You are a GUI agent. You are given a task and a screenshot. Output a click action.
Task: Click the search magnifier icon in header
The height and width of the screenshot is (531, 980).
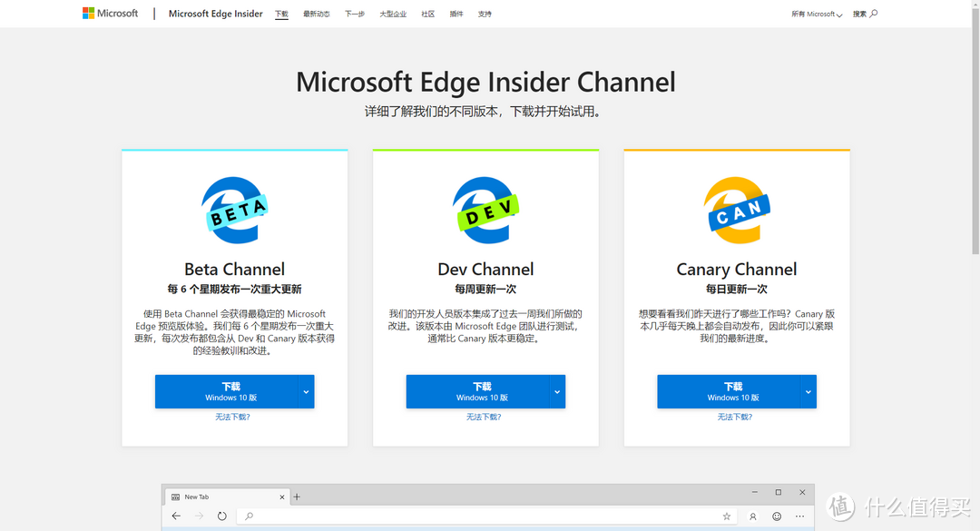coord(874,13)
